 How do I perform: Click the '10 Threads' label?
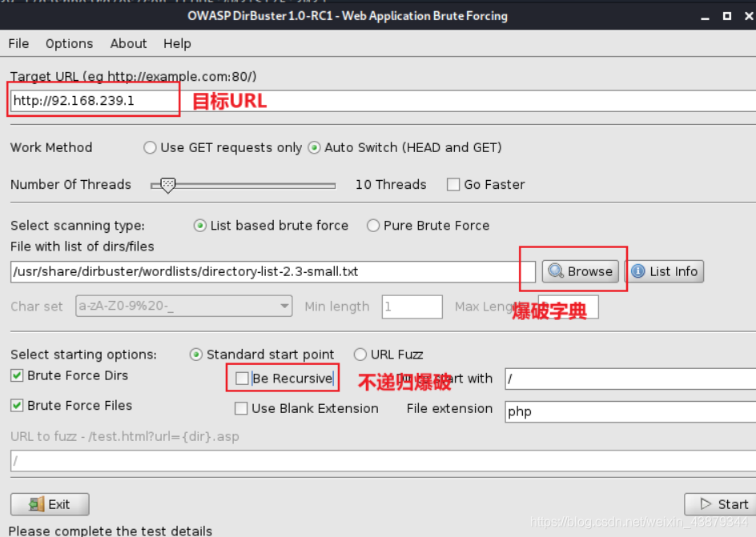click(x=391, y=184)
